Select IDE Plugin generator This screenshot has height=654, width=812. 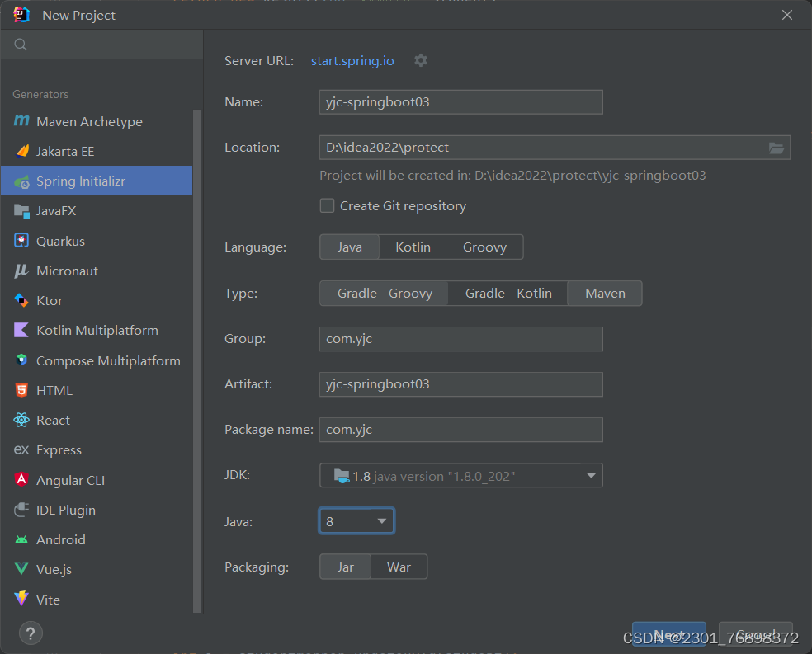click(97, 510)
